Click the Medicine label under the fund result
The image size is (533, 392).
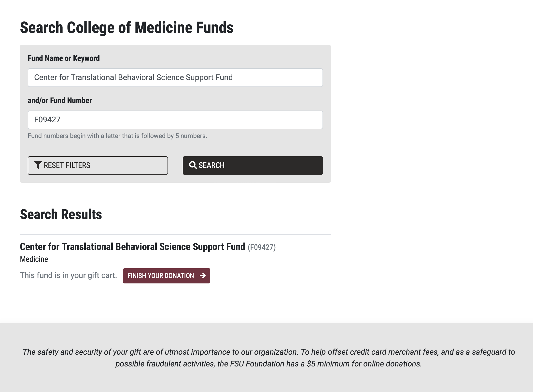pos(34,259)
